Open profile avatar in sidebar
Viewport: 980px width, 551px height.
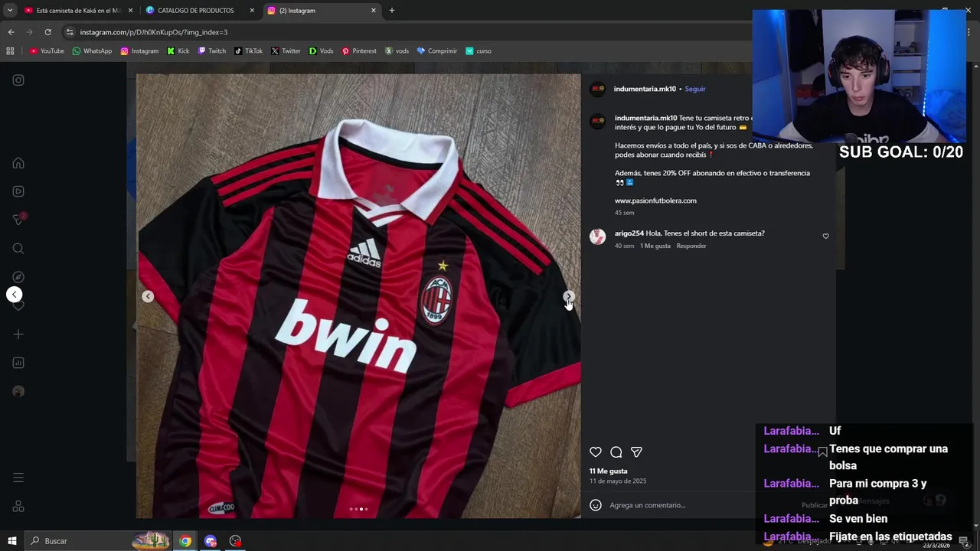coord(18,392)
